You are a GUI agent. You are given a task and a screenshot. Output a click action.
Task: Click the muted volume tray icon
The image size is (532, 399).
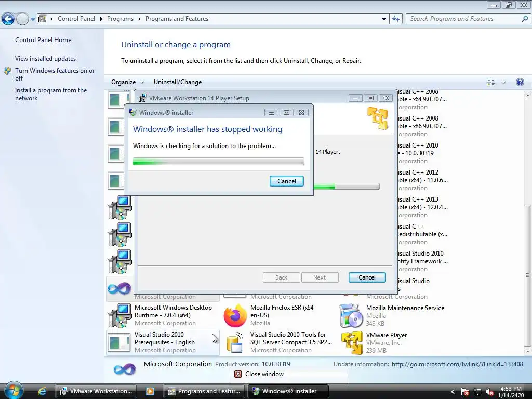(x=489, y=392)
